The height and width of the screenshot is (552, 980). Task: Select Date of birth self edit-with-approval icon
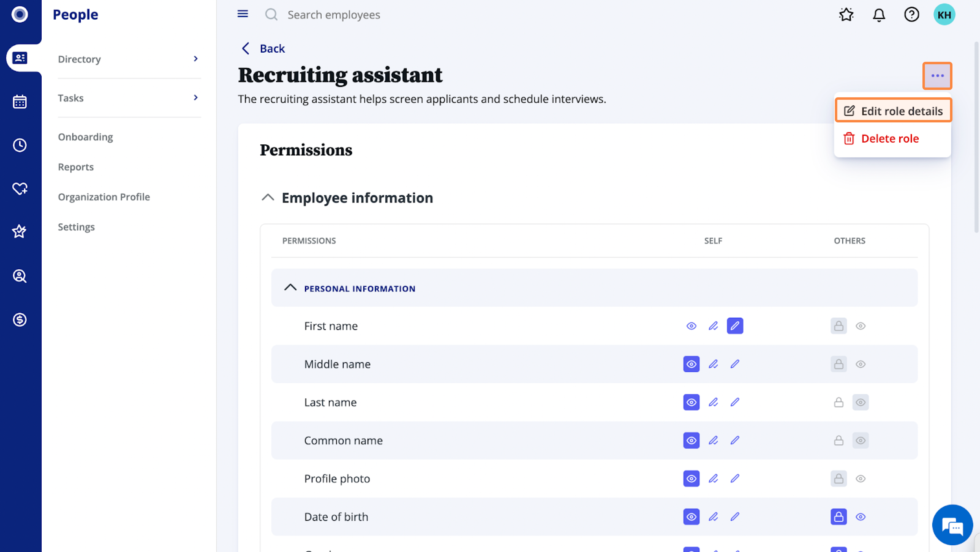point(713,517)
